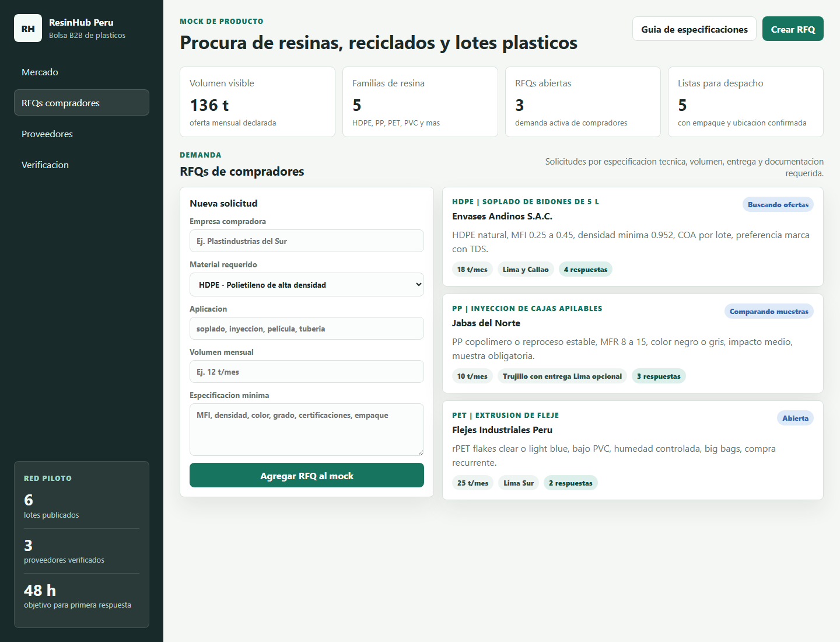Focus the Volumen mensual field

307,371
